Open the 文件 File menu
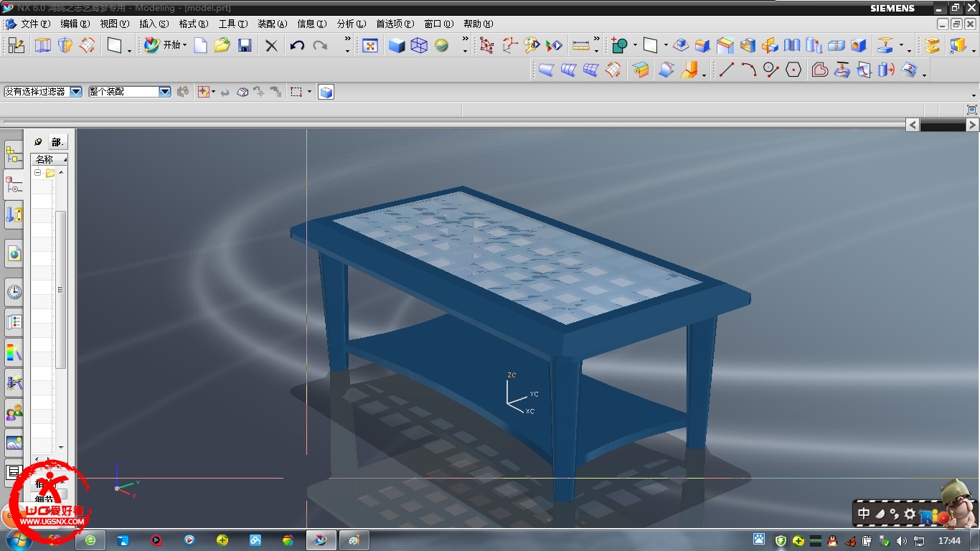Viewport: 980px width, 551px height. (x=35, y=24)
